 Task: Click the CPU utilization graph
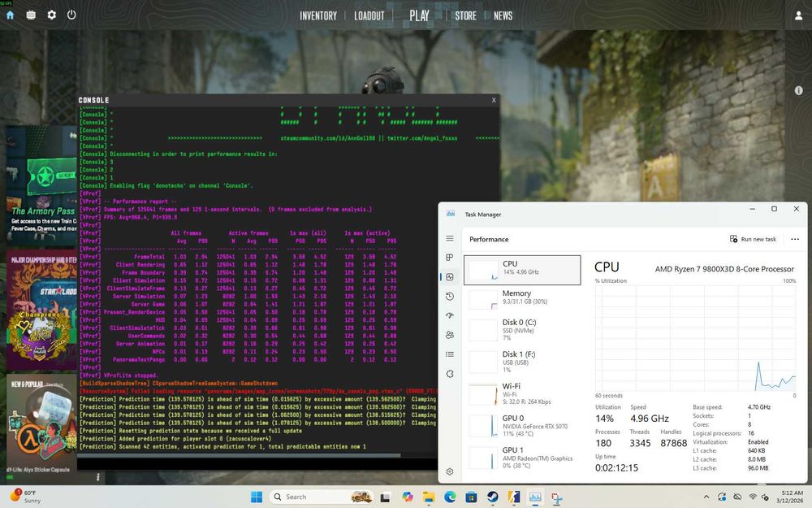click(696, 338)
